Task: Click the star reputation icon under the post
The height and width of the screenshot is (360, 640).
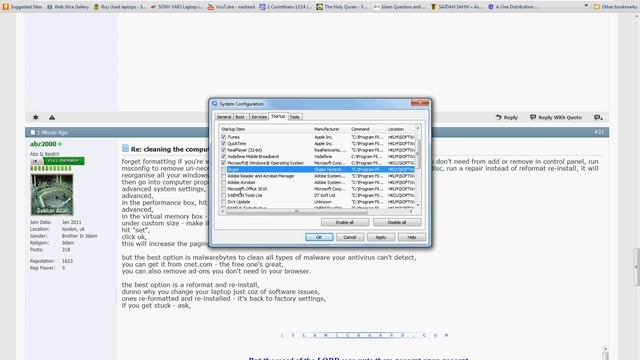Action: coord(36,117)
